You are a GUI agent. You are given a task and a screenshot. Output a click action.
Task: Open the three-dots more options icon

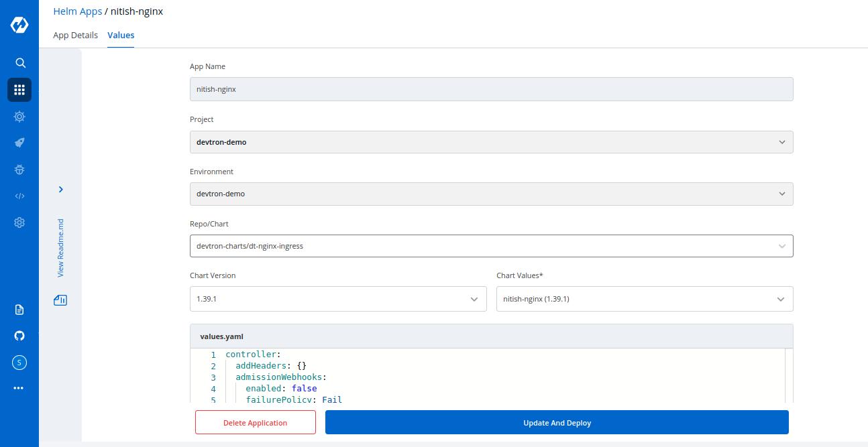pyautogui.click(x=19, y=388)
